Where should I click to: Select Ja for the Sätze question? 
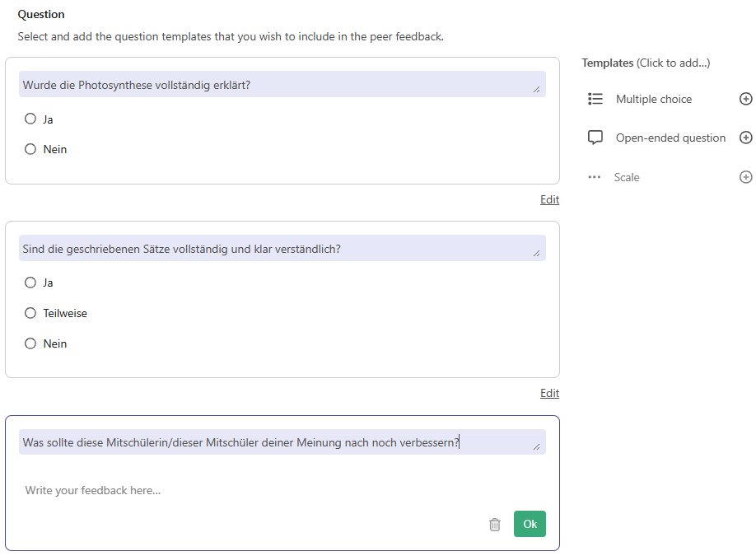(30, 283)
